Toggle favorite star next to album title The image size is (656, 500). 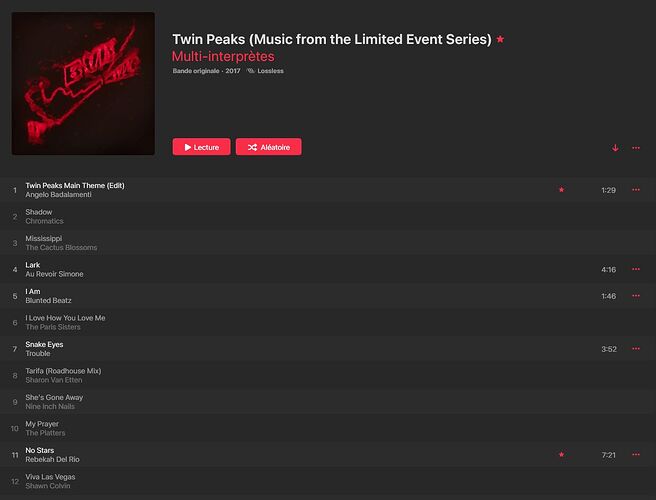500,39
